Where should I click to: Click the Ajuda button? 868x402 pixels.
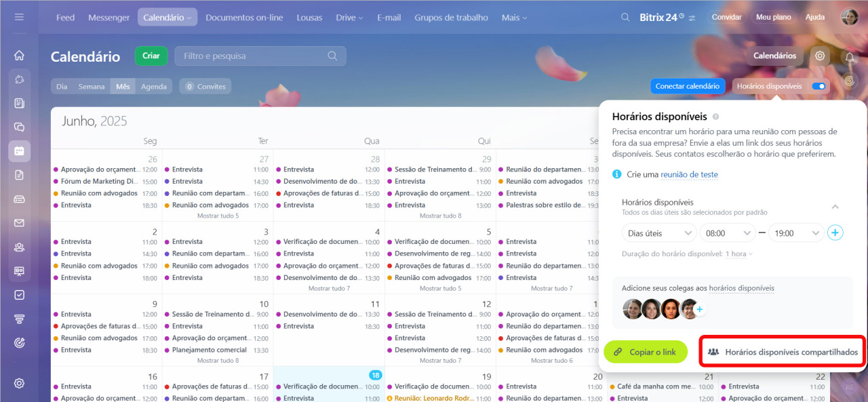click(815, 18)
